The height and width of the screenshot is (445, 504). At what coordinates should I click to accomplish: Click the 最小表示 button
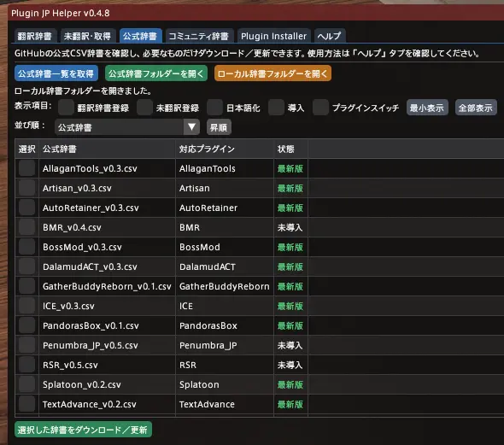point(427,108)
